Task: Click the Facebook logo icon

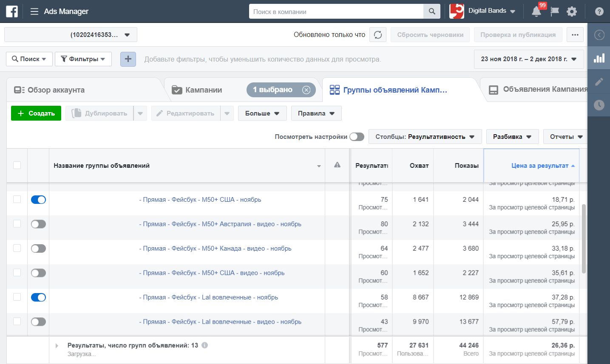Action: [12, 11]
